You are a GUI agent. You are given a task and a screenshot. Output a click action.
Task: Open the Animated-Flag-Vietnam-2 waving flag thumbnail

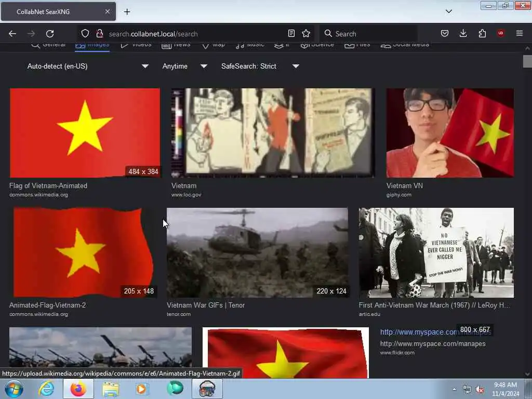(83, 252)
